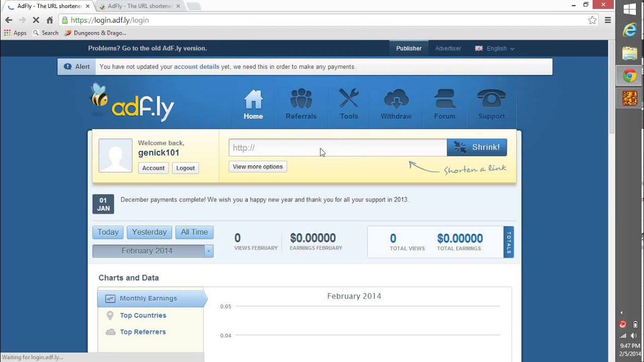Expand View more options
Viewport: 644px width, 362px height.
coord(258,166)
